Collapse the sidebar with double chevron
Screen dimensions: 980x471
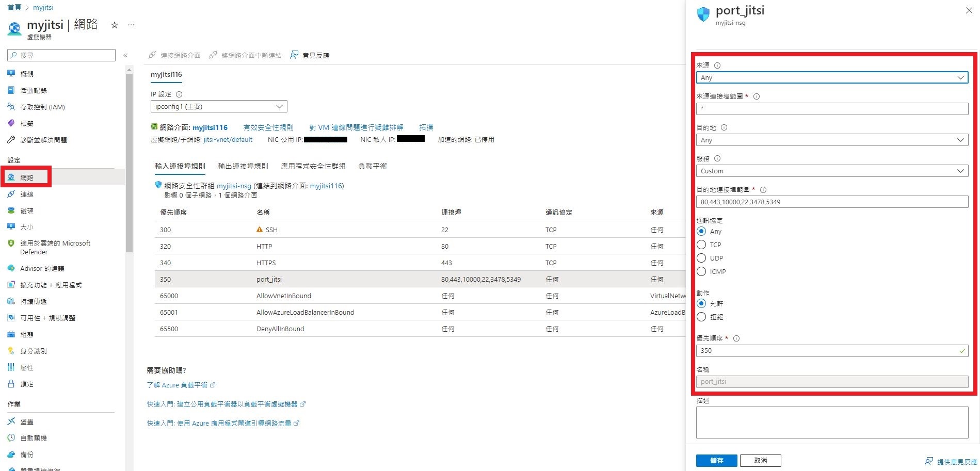[125, 55]
